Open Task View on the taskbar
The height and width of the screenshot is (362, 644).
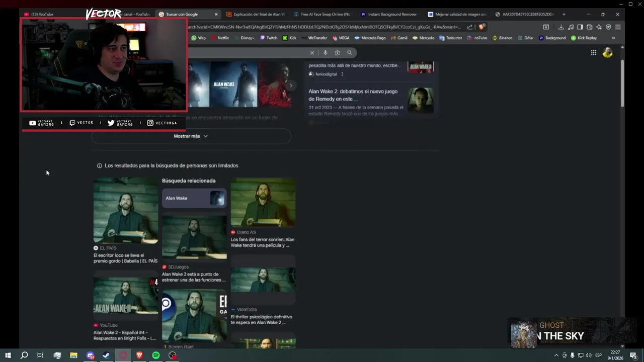point(40,355)
